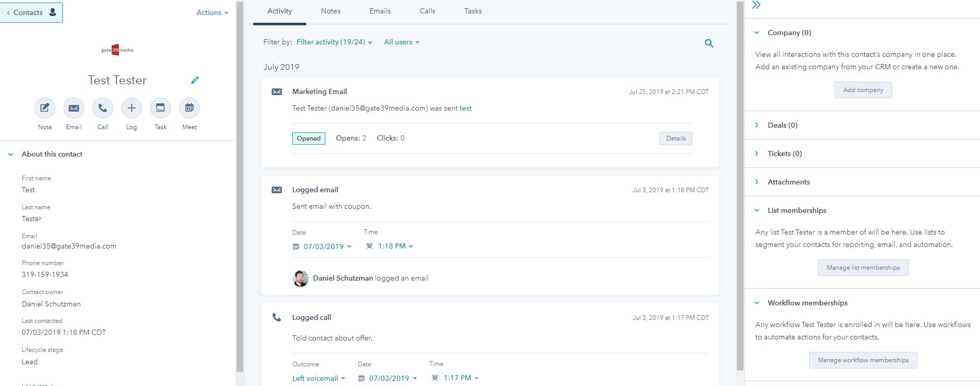Switch to the Emails tab
This screenshot has width=980, height=386.
click(380, 11)
